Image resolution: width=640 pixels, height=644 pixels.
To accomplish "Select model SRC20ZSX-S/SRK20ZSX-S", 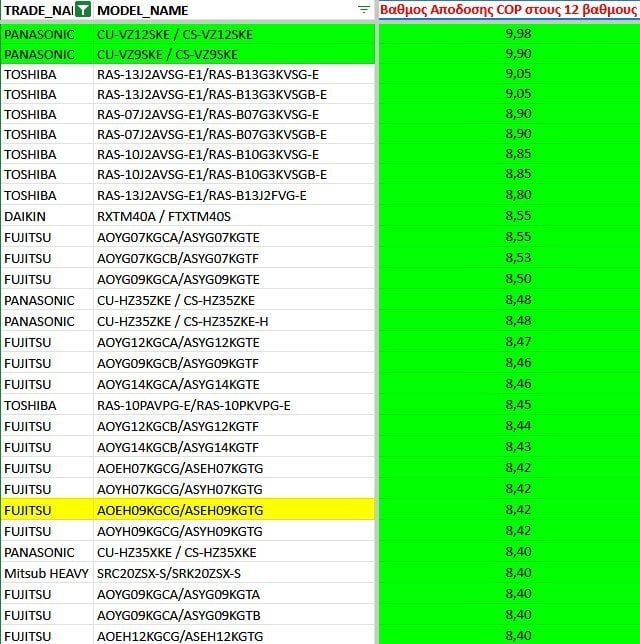I will pos(169,574).
